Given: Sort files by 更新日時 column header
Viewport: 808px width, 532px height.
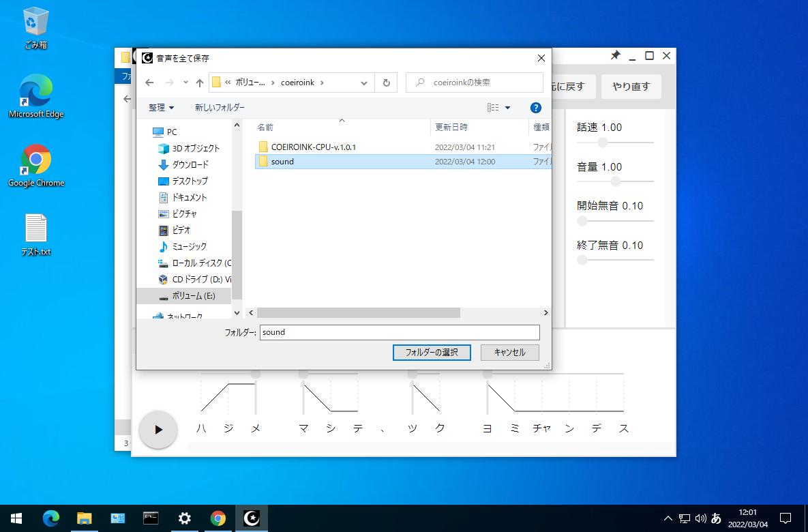Looking at the screenshot, I should tap(451, 128).
